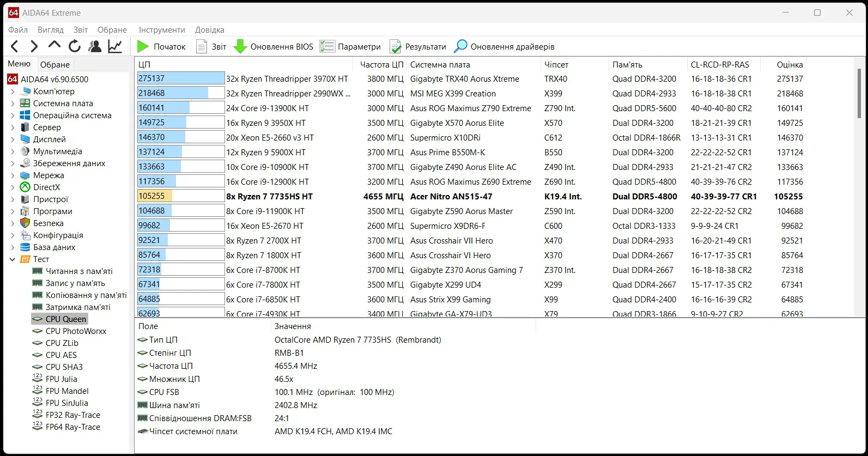The height and width of the screenshot is (456, 868).
Task: Collapse the Тест tree node
Action: tap(13, 259)
